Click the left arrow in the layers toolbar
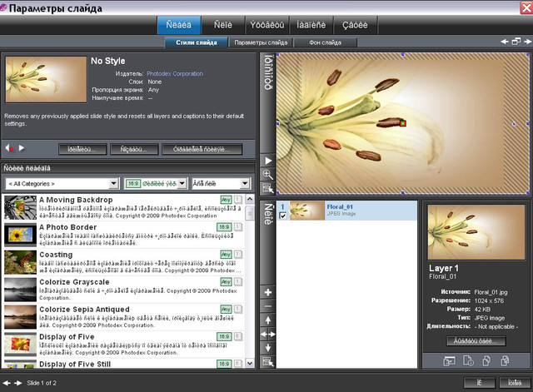Screen dimensions: 533x392 coord(264,335)
